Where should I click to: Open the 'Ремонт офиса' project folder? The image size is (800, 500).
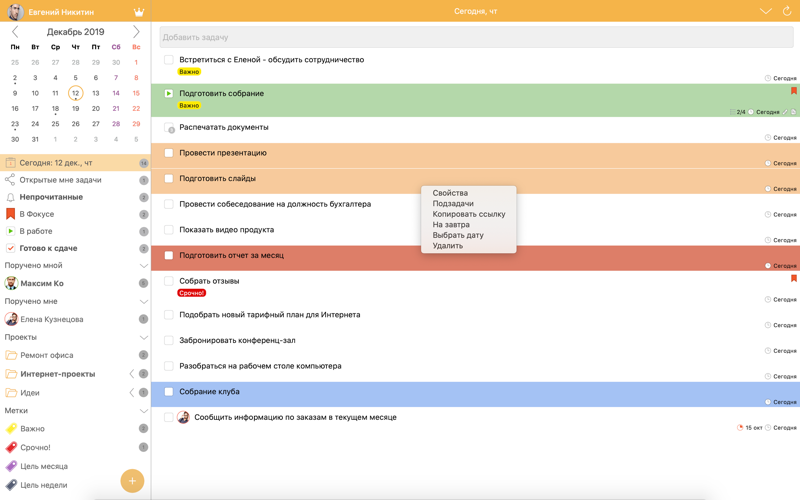point(46,355)
